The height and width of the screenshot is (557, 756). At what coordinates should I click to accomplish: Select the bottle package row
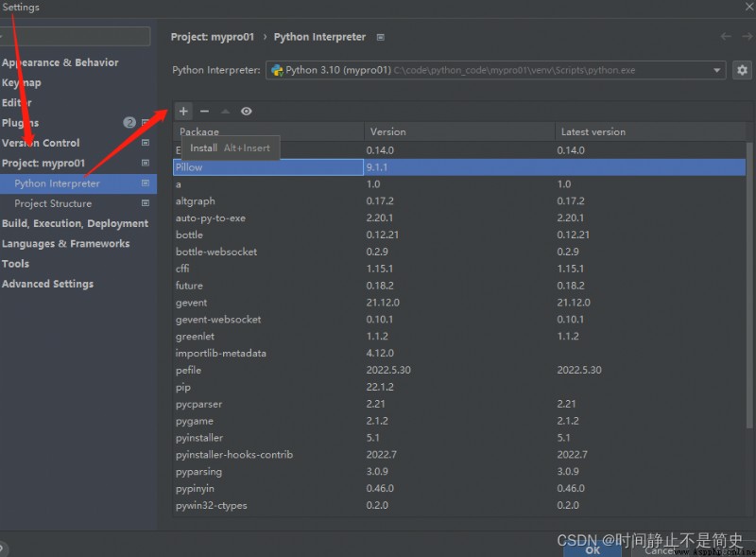[x=459, y=235]
